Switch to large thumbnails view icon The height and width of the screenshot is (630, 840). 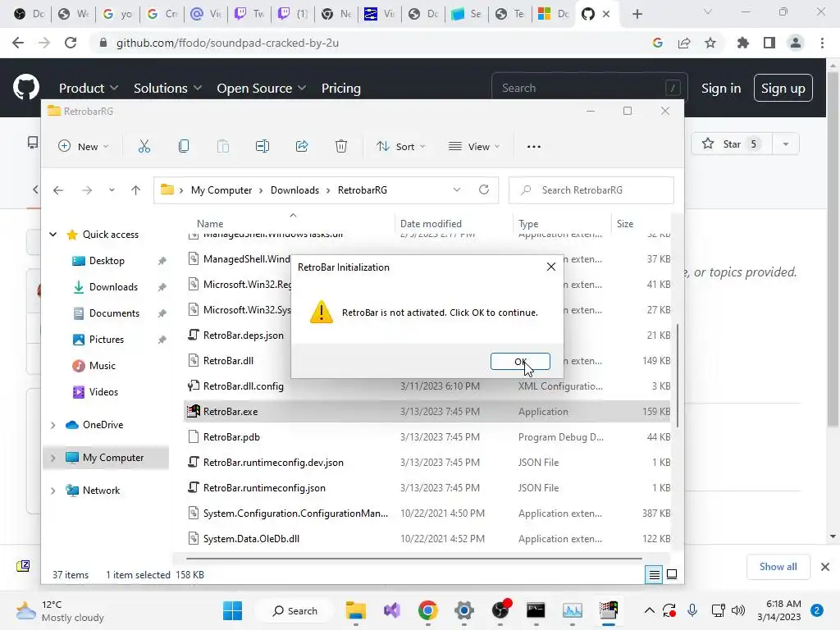click(672, 575)
